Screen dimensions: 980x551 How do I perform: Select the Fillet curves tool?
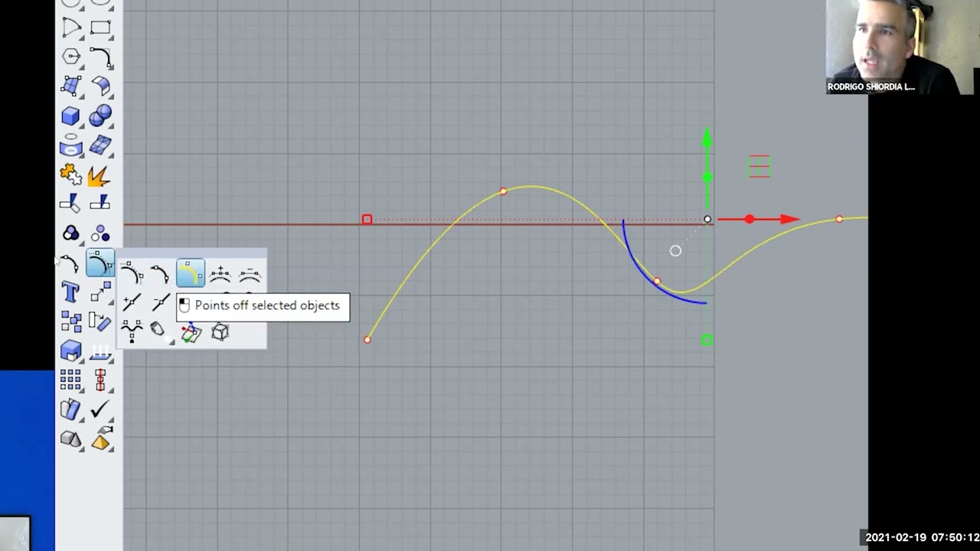tap(100, 57)
